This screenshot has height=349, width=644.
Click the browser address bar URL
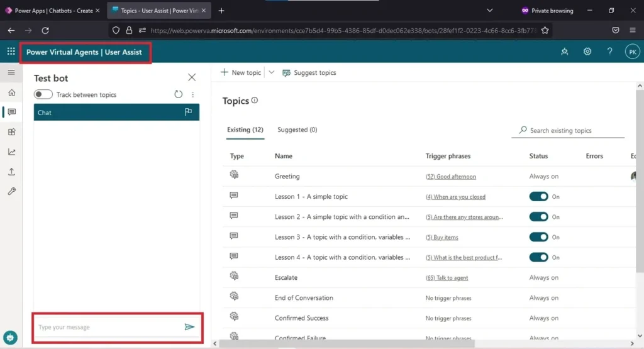click(x=343, y=30)
